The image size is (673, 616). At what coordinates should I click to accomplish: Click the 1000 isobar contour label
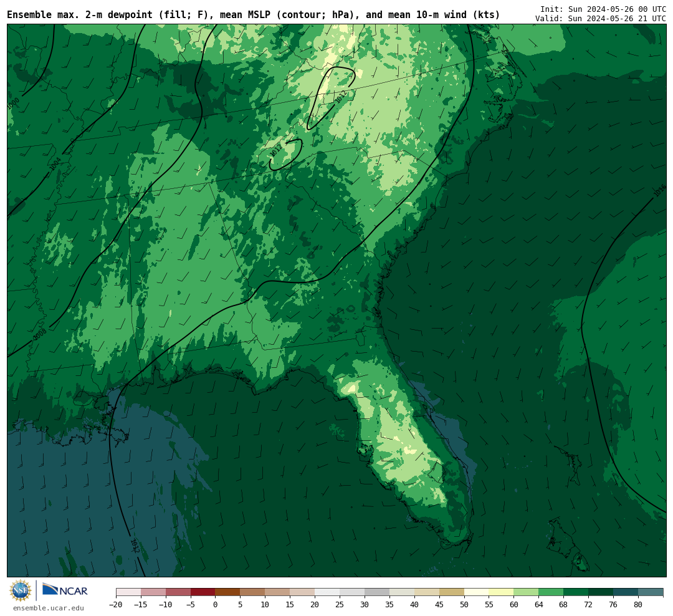[13, 103]
